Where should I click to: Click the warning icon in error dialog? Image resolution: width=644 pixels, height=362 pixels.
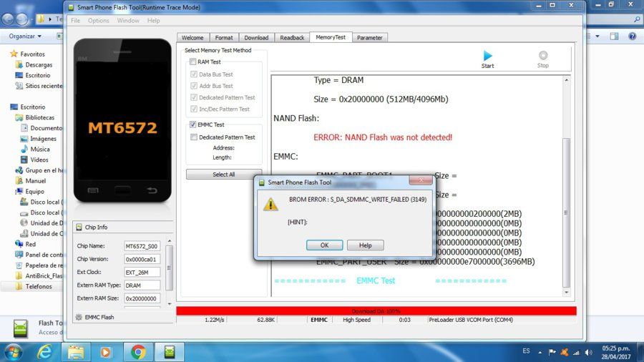[270, 204]
